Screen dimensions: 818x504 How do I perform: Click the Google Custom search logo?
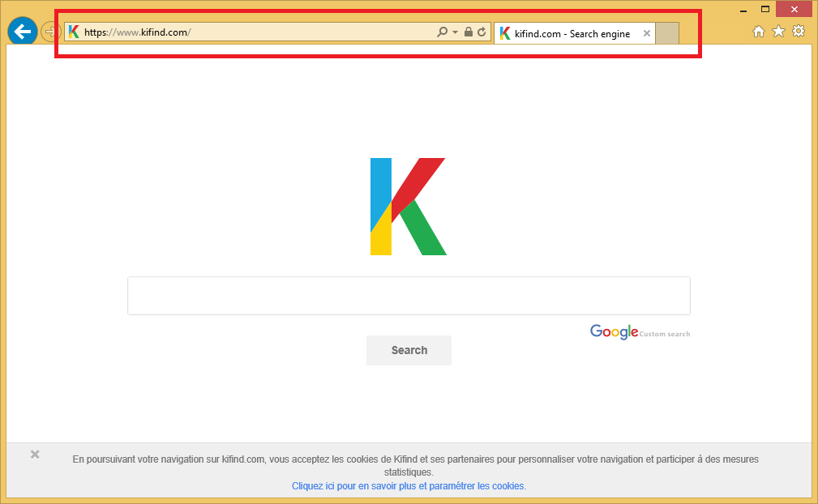pos(615,331)
